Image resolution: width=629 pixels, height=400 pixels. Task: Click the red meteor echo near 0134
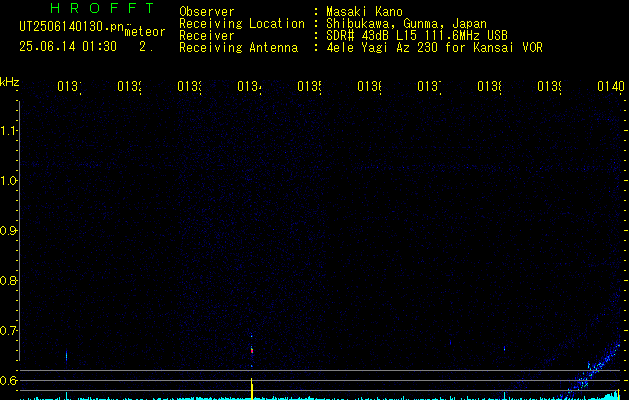(252, 350)
